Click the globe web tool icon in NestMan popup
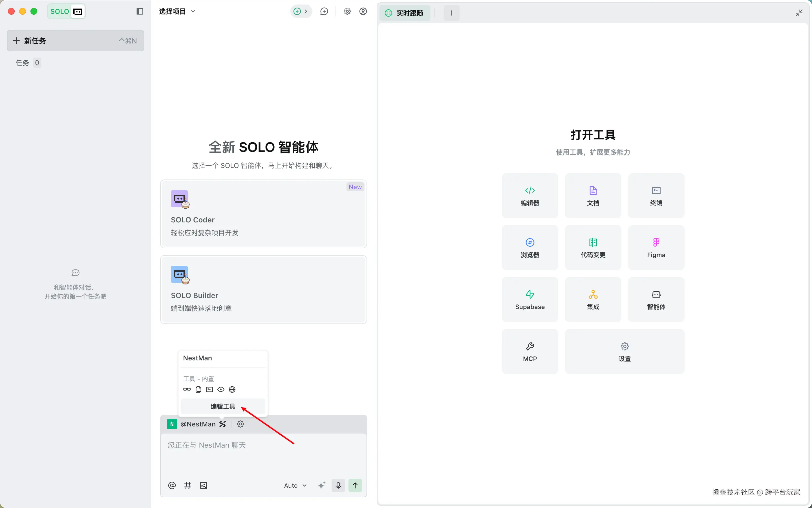This screenshot has width=812, height=508. 232,389
